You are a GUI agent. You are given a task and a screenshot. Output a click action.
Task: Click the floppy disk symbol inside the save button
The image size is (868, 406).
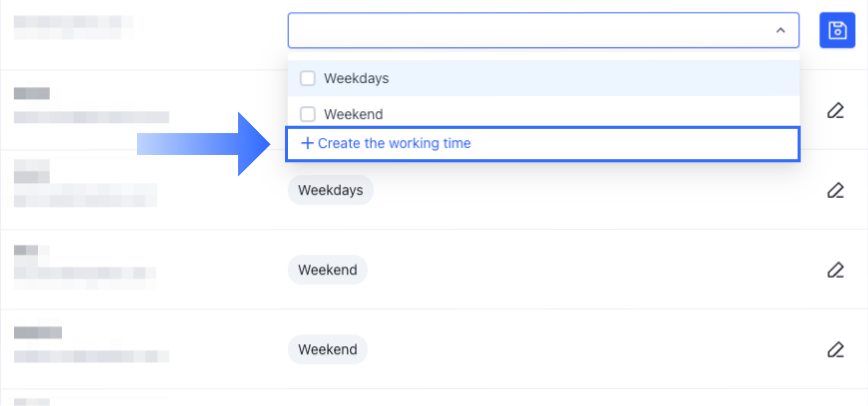837,30
